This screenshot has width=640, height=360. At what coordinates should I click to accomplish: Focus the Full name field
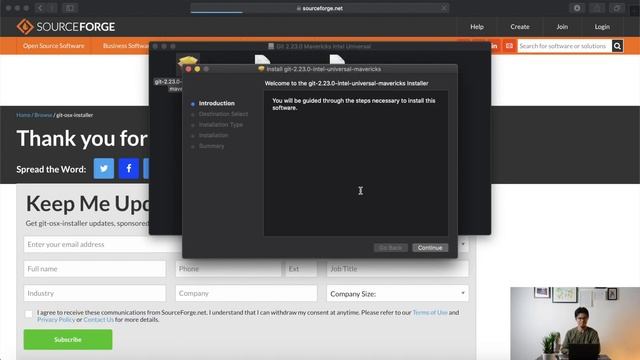pos(95,269)
